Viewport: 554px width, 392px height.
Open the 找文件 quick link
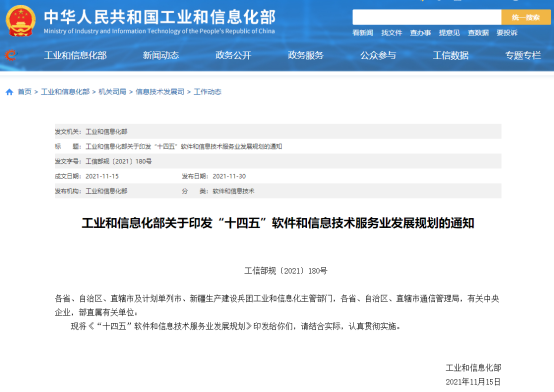(x=391, y=33)
